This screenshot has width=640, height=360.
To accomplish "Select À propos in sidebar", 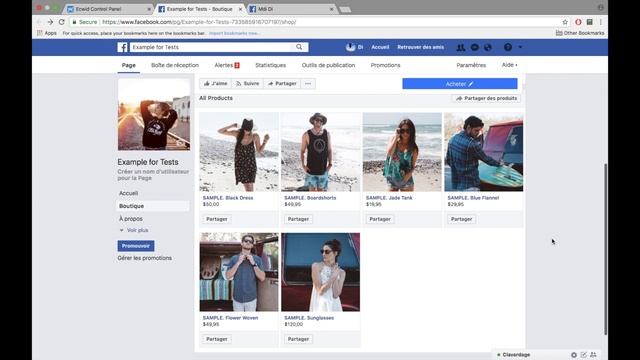I will [x=131, y=219].
